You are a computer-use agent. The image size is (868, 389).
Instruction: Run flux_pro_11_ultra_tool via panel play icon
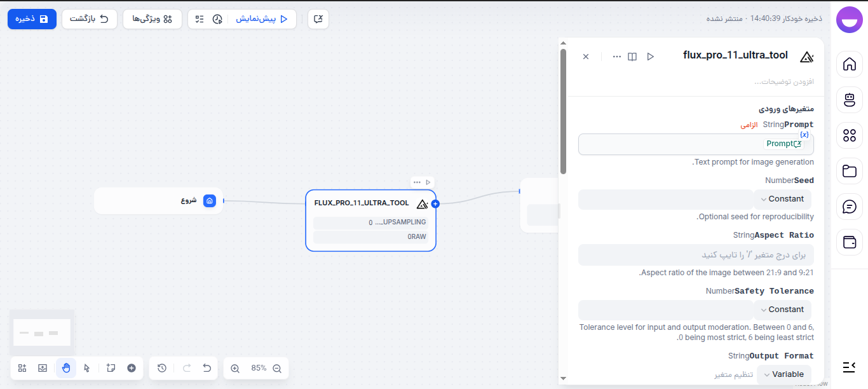click(x=650, y=56)
